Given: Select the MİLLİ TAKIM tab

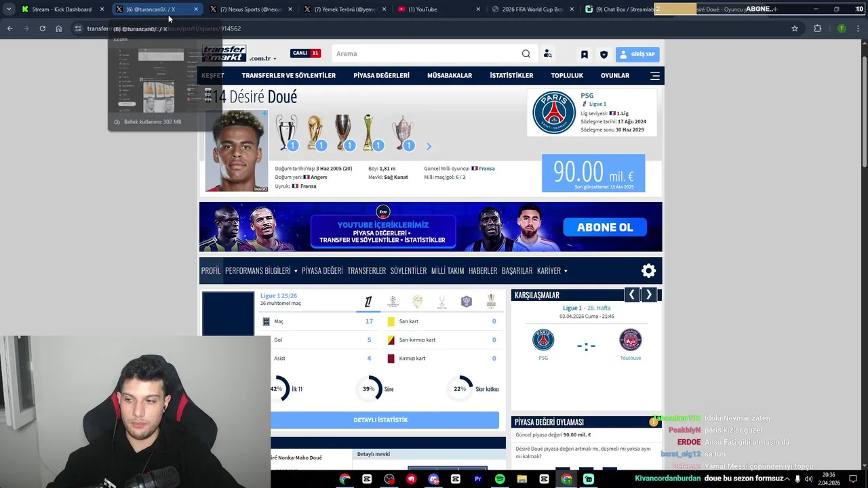Looking at the screenshot, I should point(448,270).
